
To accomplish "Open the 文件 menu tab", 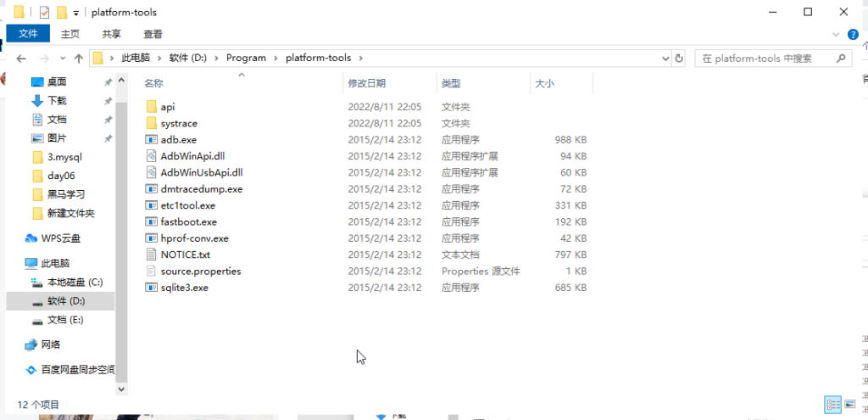I will pyautogui.click(x=28, y=34).
